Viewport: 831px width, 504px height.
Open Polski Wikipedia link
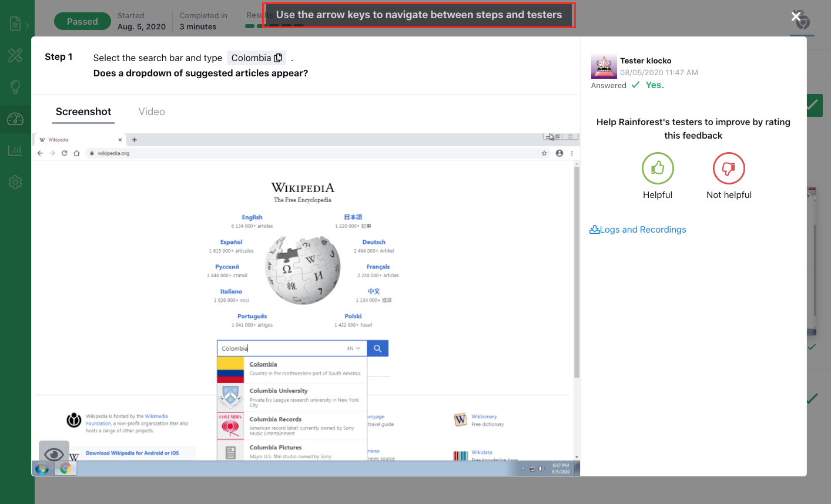click(353, 316)
